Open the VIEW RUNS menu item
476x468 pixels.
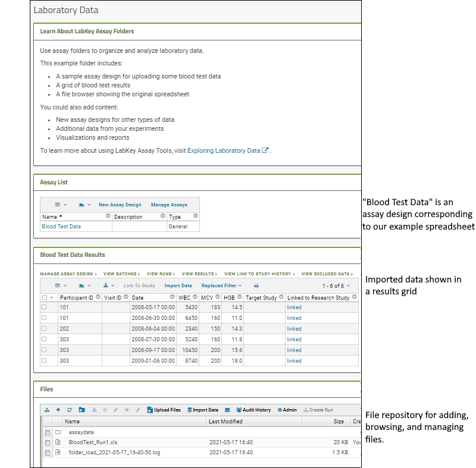(161, 274)
